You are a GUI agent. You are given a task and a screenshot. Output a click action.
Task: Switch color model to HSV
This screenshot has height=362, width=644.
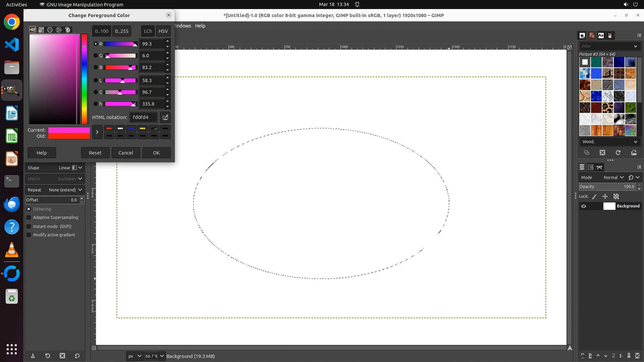pos(163,31)
